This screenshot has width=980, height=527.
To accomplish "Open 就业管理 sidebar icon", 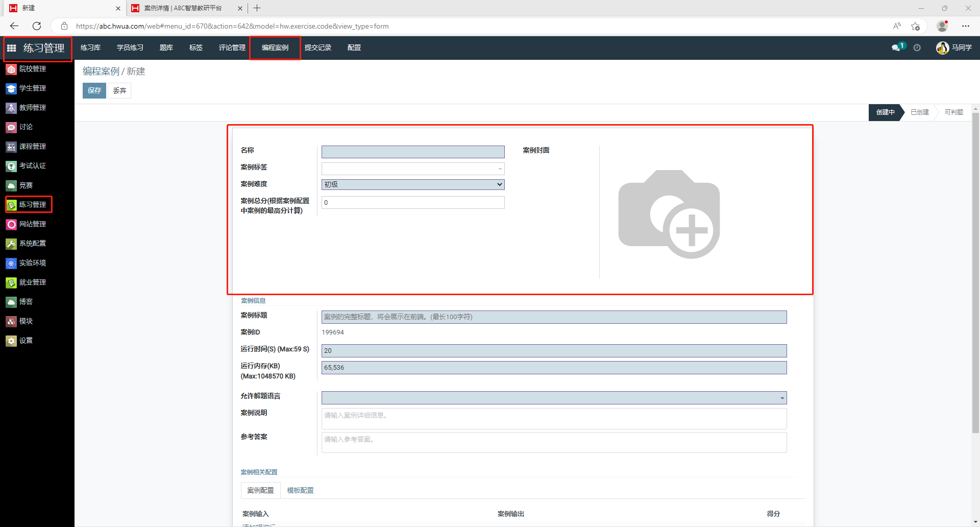I will point(11,282).
